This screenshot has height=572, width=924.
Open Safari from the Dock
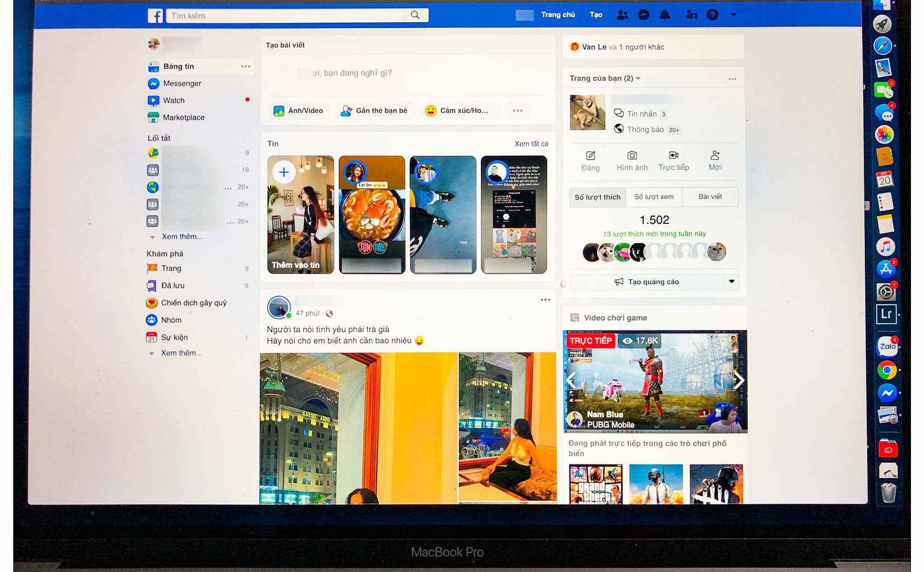tap(883, 46)
